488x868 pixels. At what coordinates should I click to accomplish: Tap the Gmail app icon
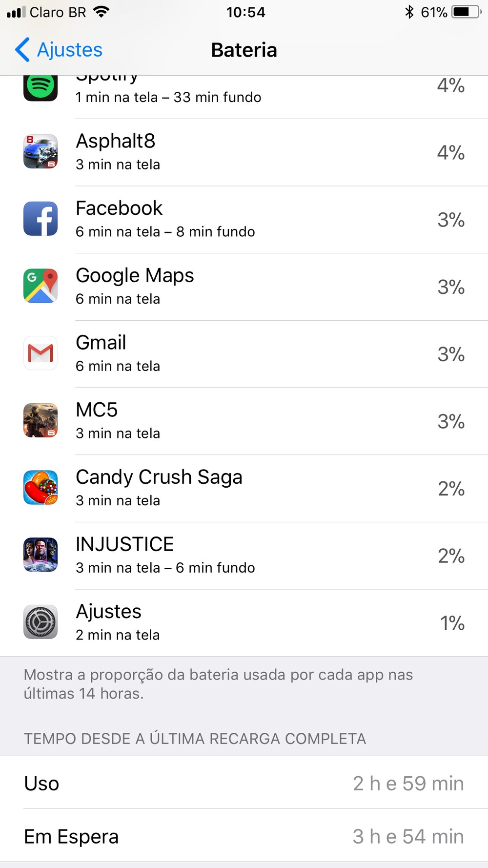coord(41,353)
